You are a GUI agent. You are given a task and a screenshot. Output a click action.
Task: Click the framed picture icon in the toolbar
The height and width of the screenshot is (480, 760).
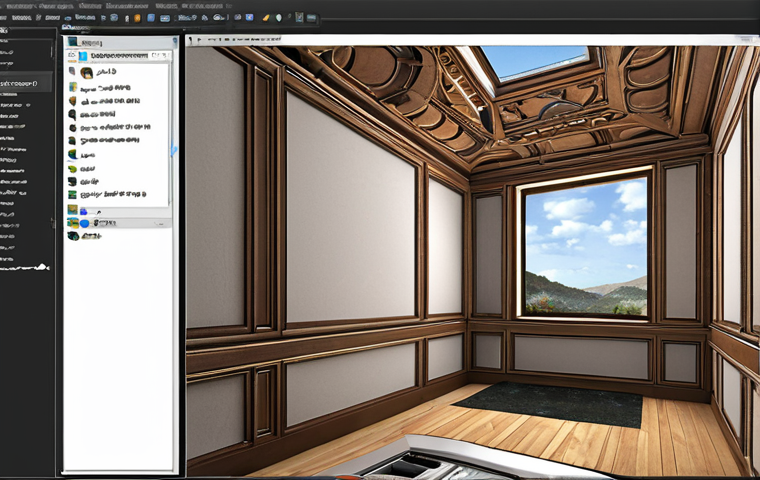point(299,17)
